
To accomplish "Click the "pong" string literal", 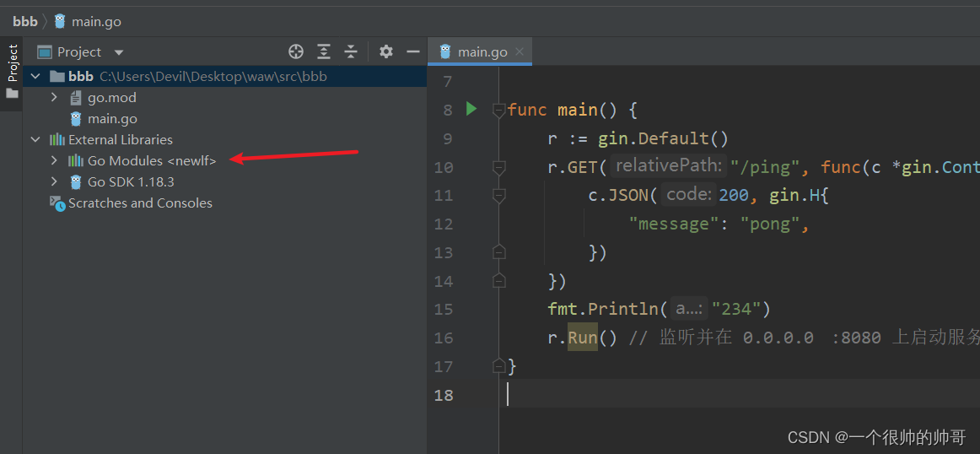I will [x=769, y=224].
